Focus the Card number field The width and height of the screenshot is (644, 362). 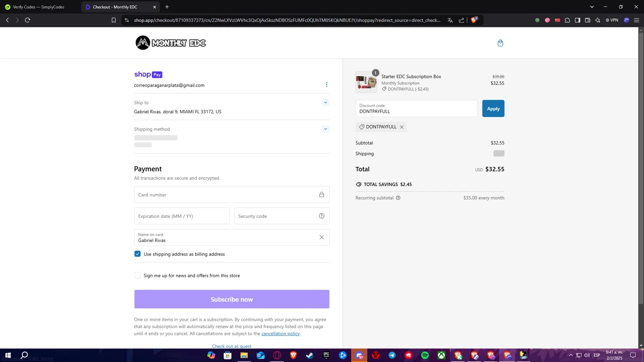232,195
